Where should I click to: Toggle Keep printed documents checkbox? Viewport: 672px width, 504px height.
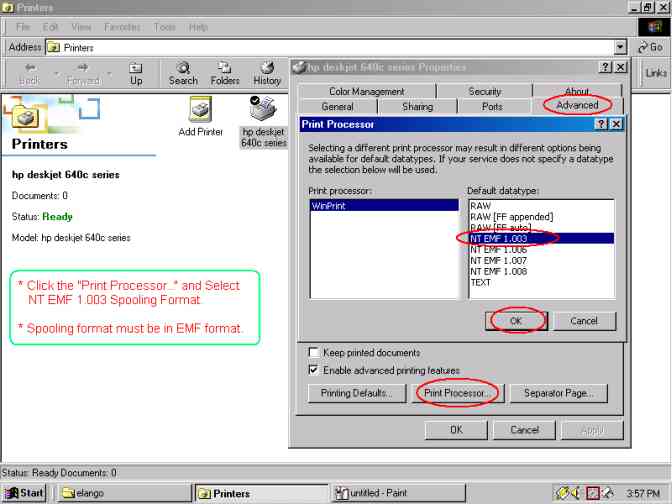(315, 353)
